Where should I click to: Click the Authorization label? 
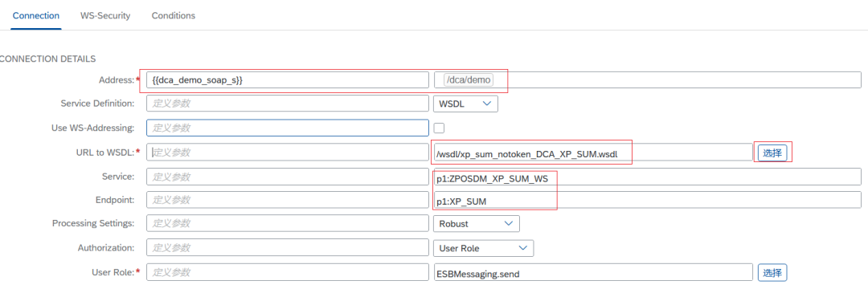106,248
